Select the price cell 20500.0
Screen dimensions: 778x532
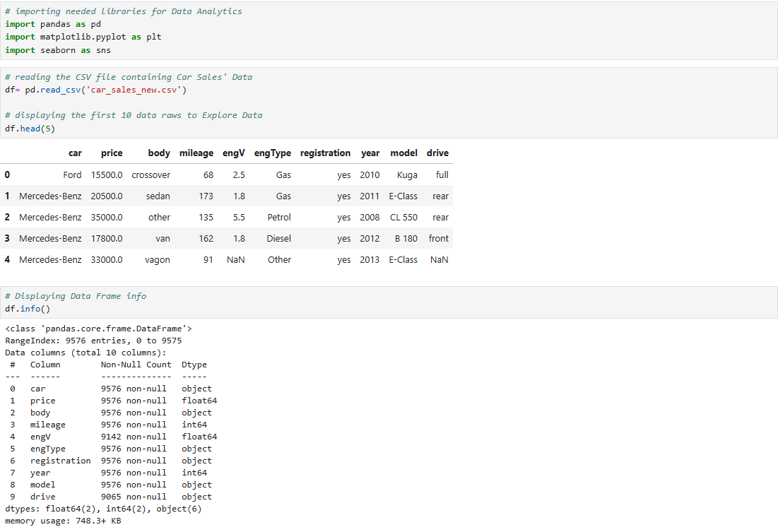pos(107,196)
